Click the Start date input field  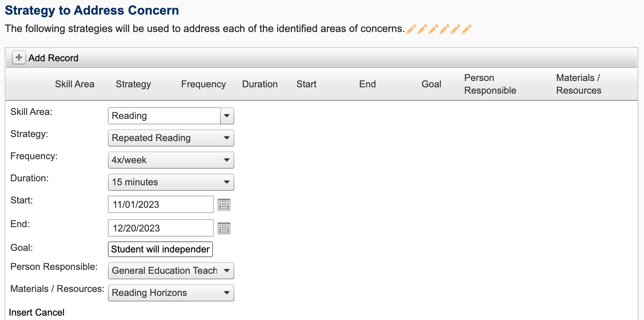coord(160,205)
